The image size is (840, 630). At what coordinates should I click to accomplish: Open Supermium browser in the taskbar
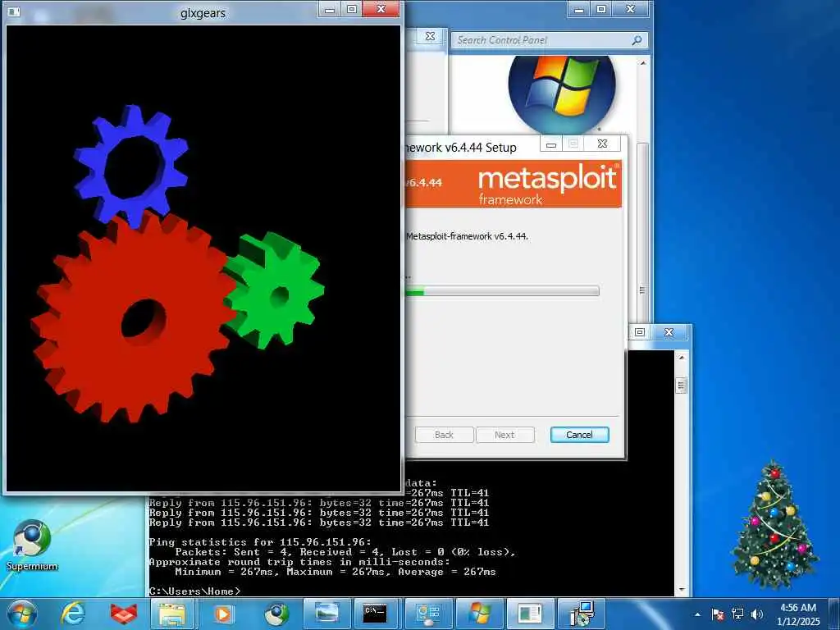(276, 614)
